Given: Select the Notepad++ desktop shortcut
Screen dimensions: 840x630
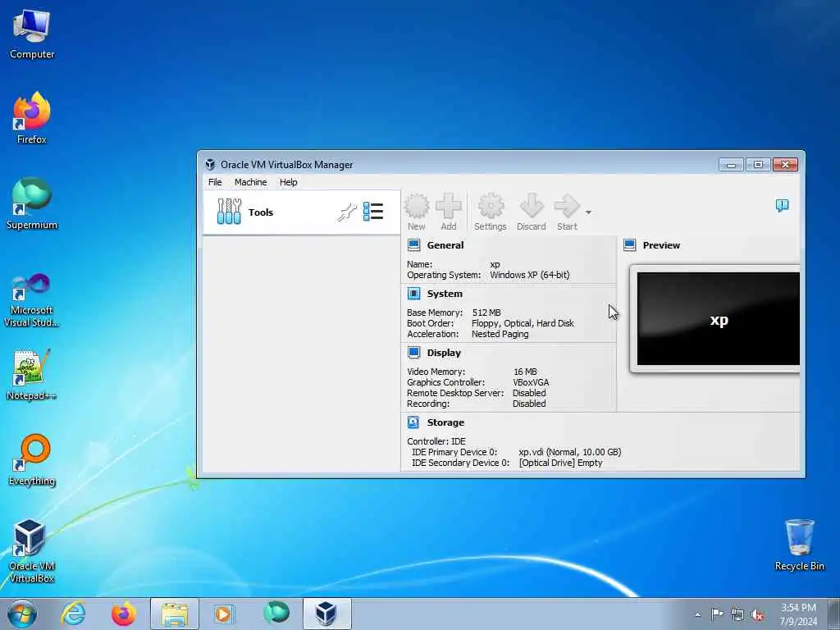Looking at the screenshot, I should coord(32,375).
